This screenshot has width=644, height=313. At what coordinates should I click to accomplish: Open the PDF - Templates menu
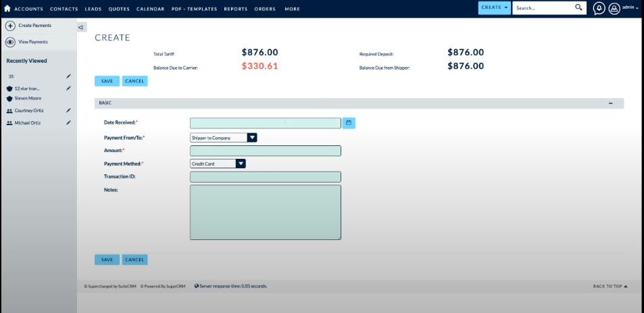click(195, 9)
